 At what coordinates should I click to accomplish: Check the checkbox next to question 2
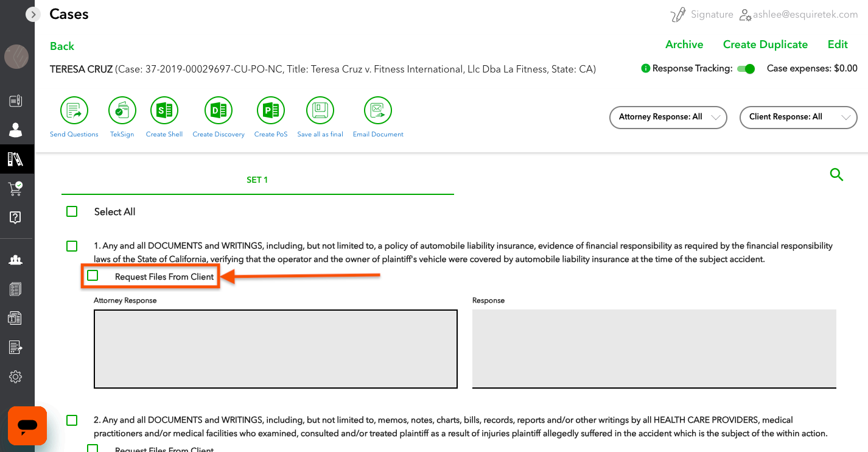[72, 420]
